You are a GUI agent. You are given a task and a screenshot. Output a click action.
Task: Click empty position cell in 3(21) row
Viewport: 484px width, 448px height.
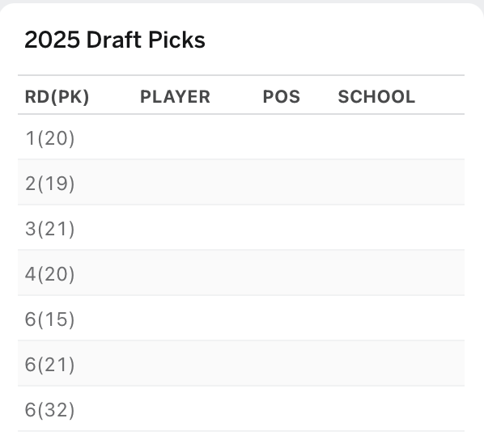click(294, 227)
